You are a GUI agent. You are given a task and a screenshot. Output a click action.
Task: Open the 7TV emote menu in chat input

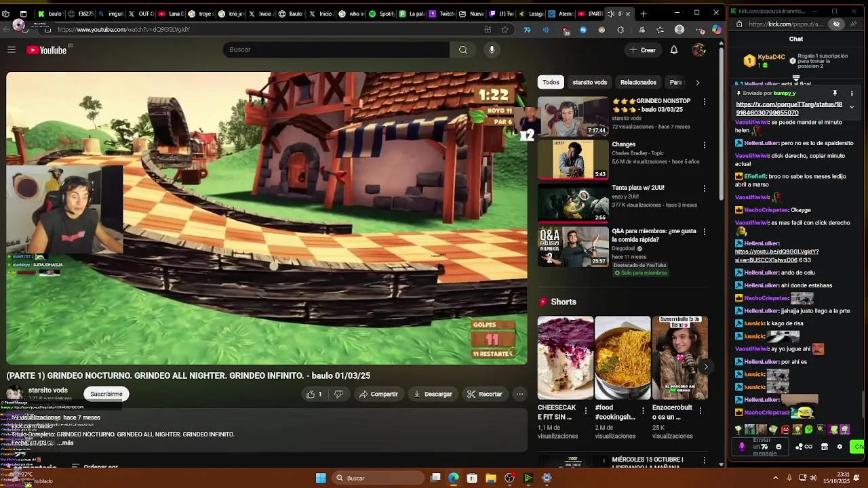[x=764, y=447]
